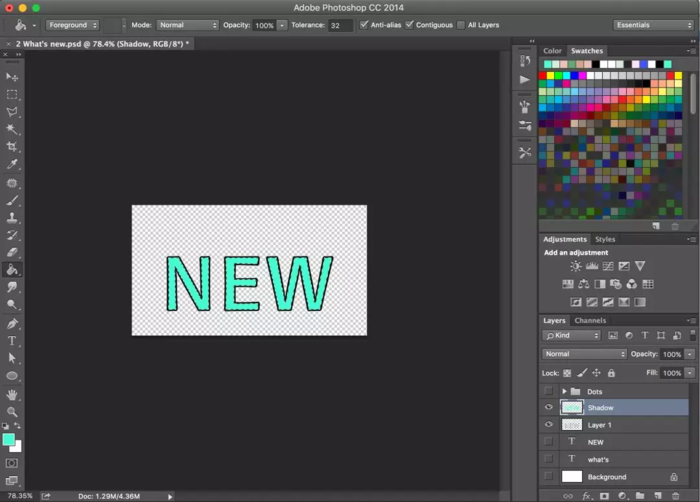Toggle the Anti-alias checkbox
700x502 pixels.
click(x=364, y=25)
